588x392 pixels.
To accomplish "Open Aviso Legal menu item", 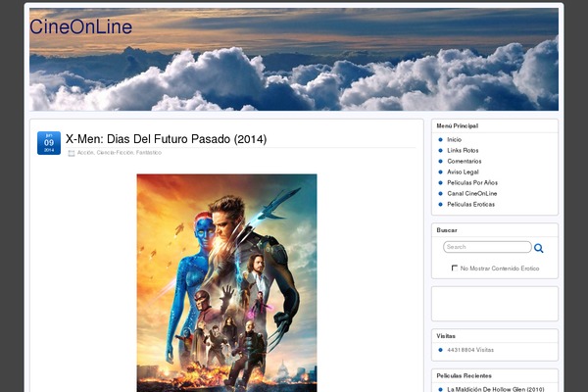I will (463, 172).
